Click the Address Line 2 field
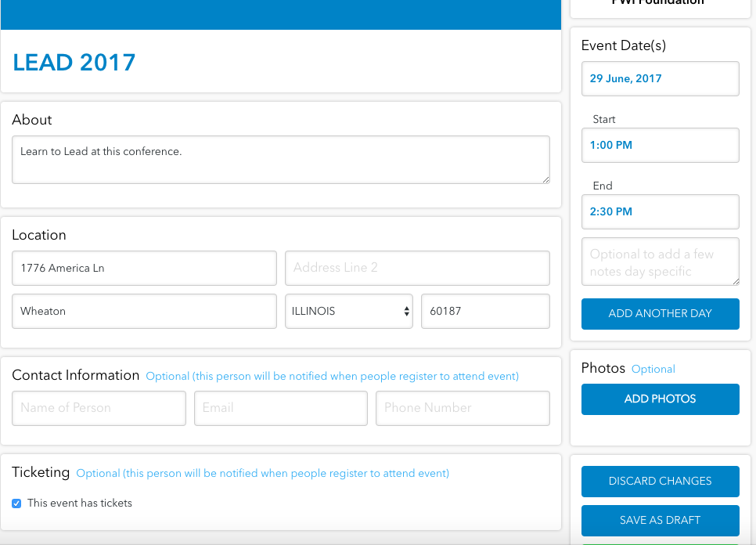 pyautogui.click(x=416, y=268)
